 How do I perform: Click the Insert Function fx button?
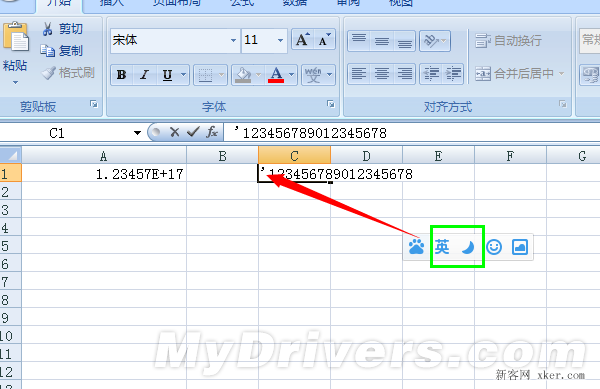[212, 132]
